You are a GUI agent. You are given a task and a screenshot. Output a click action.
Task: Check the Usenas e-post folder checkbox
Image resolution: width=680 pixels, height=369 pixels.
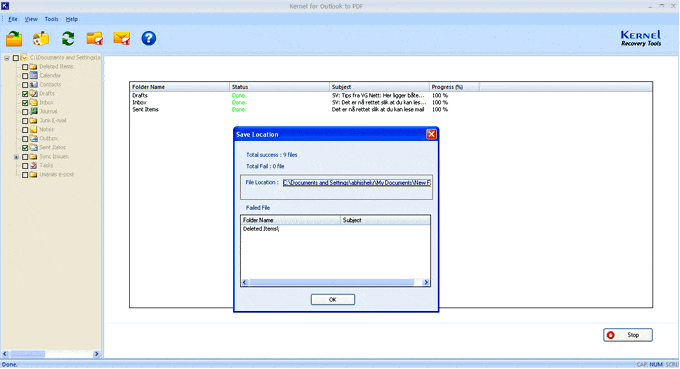[x=25, y=175]
